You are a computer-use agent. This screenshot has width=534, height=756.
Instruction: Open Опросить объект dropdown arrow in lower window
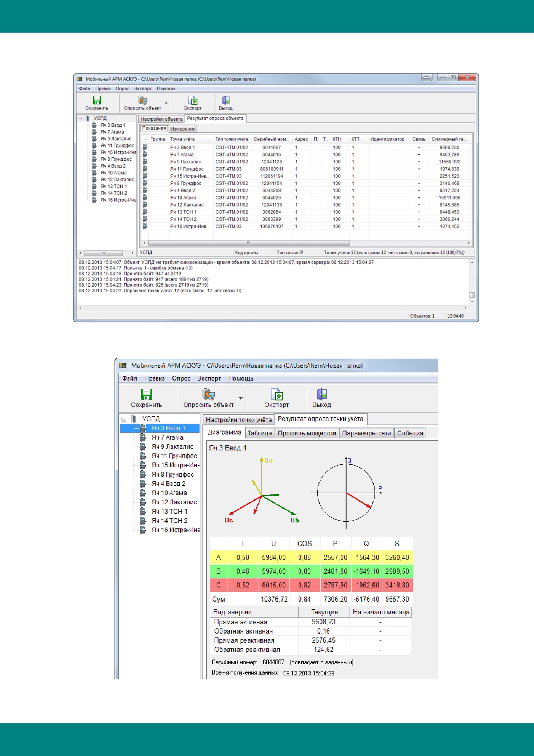(240, 398)
